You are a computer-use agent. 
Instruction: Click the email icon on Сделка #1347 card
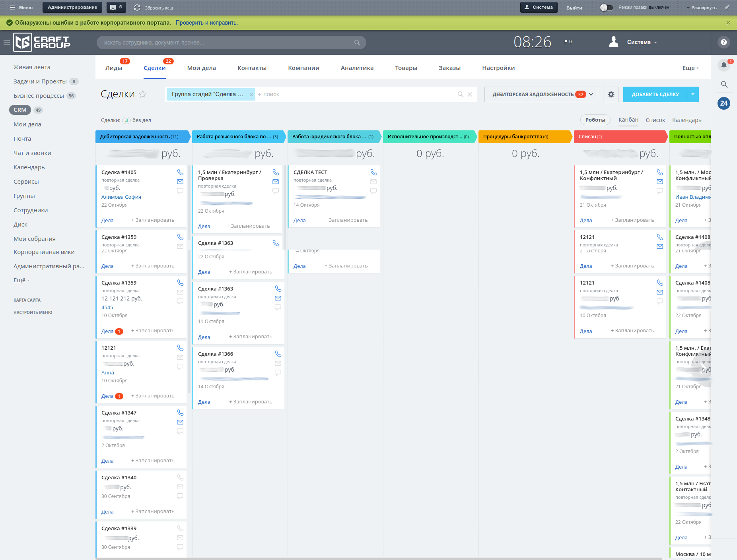pyautogui.click(x=180, y=422)
